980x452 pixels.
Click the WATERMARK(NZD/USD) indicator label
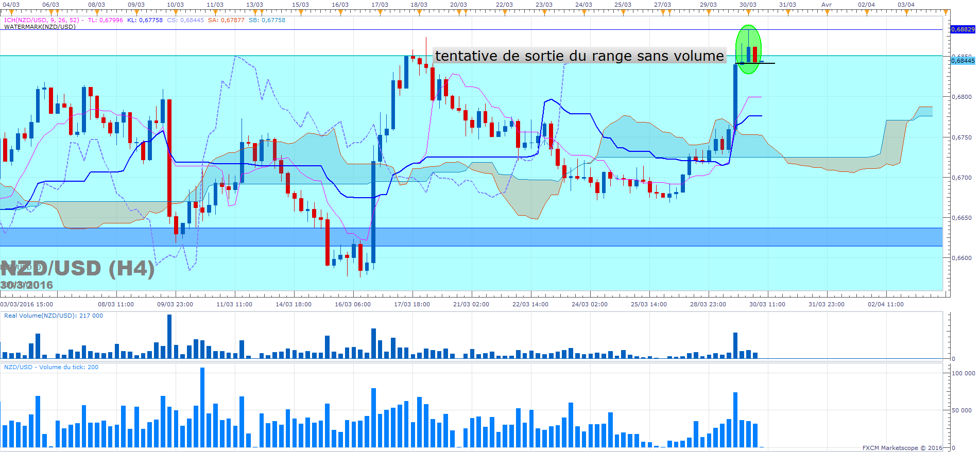click(40, 27)
